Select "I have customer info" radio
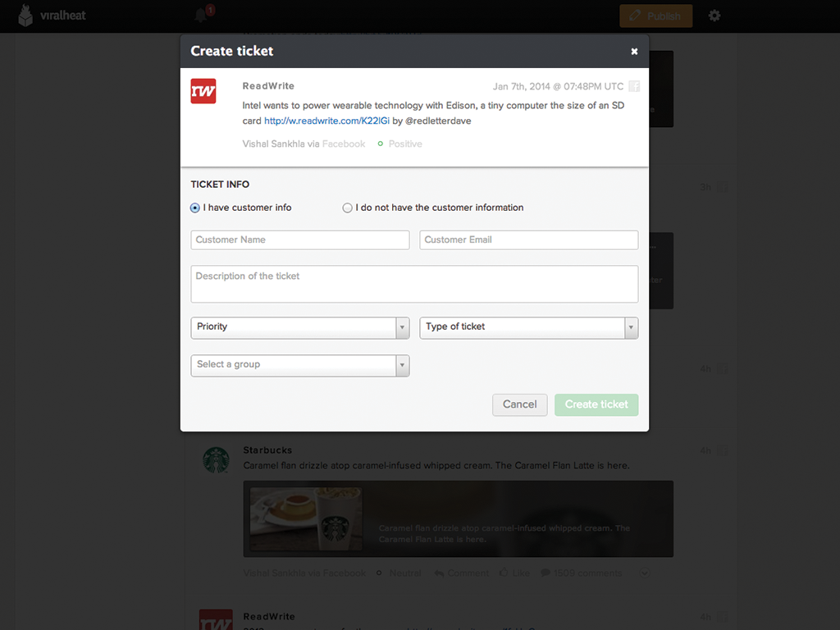The image size is (840, 630). pos(195,208)
